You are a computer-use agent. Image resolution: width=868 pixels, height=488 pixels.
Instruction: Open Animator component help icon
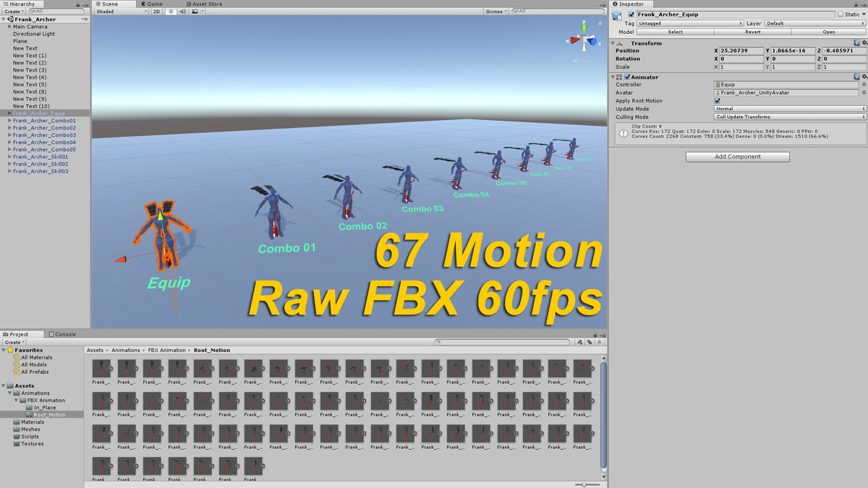pyautogui.click(x=856, y=77)
